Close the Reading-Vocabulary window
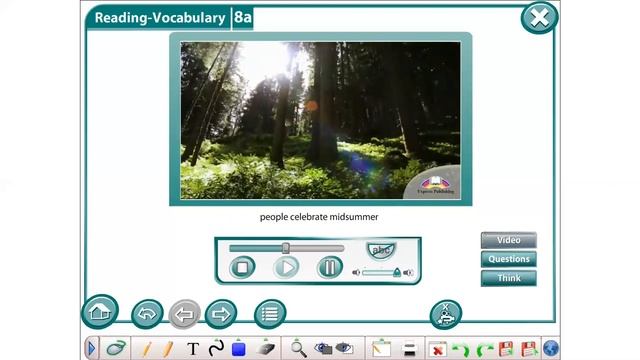This screenshot has height=360, width=640. [x=539, y=18]
